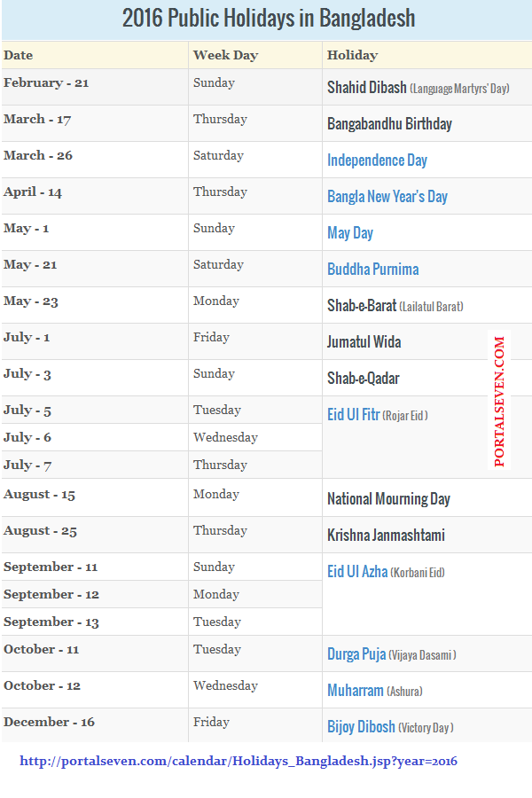Open the Durga Puja link

[356, 654]
